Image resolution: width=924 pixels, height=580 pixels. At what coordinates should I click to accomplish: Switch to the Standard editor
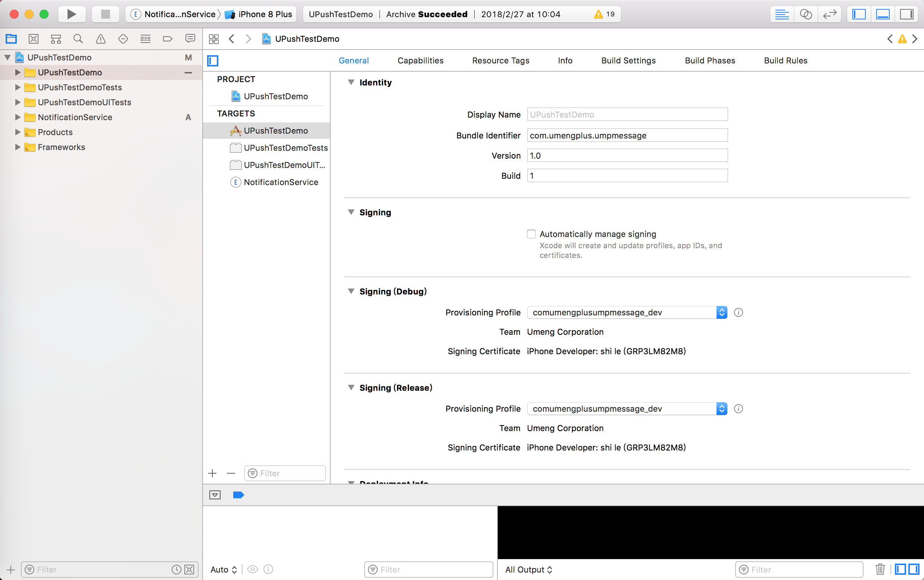tap(782, 14)
